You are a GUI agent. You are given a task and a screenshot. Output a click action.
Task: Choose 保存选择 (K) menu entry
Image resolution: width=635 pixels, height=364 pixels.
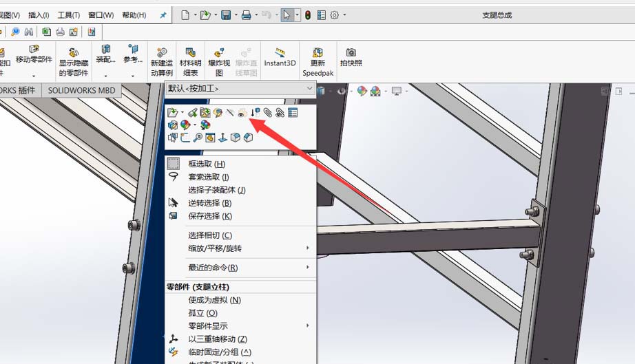[x=240, y=216]
